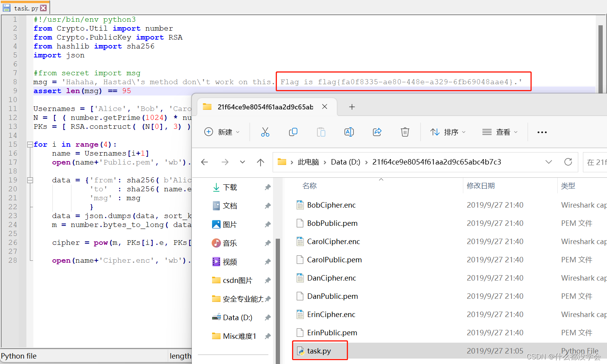Image resolution: width=607 pixels, height=364 pixels.
Task: Open 音乐 (Music) in quick access
Action: tap(230, 243)
